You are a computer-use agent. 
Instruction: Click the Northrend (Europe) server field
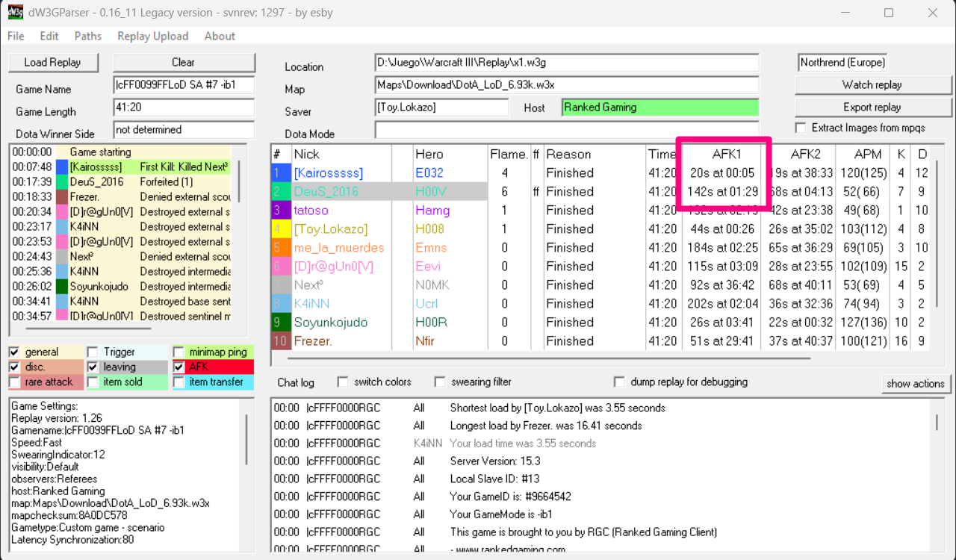842,63
